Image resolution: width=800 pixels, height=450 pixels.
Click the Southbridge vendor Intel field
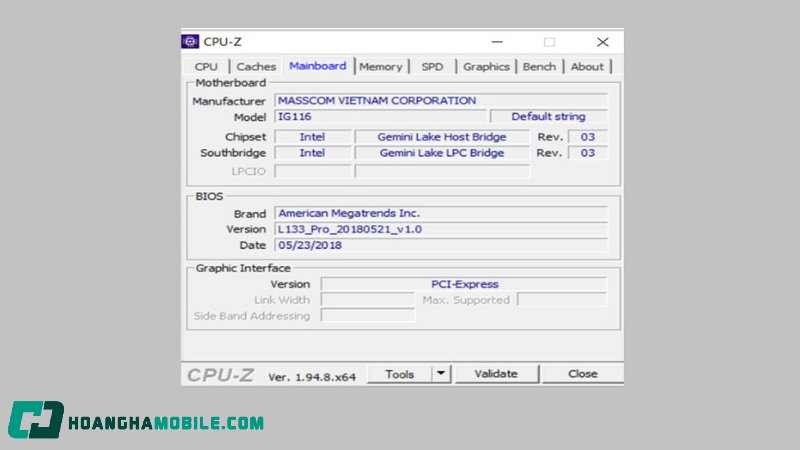pos(313,153)
